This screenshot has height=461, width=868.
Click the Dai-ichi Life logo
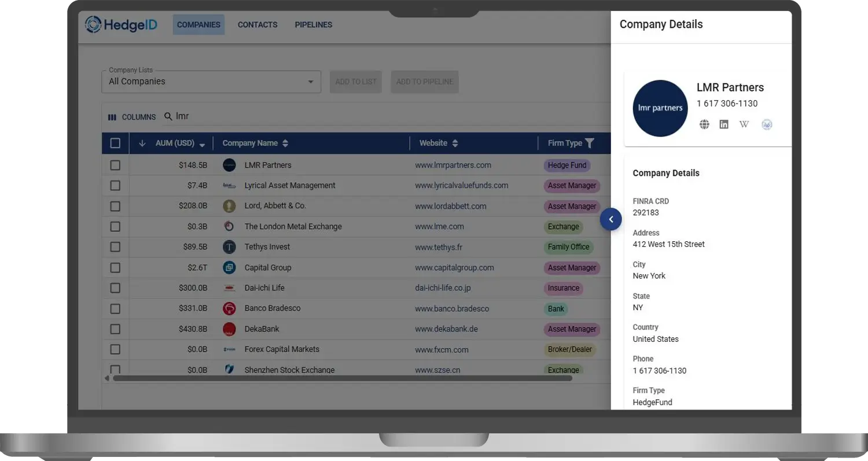click(229, 288)
